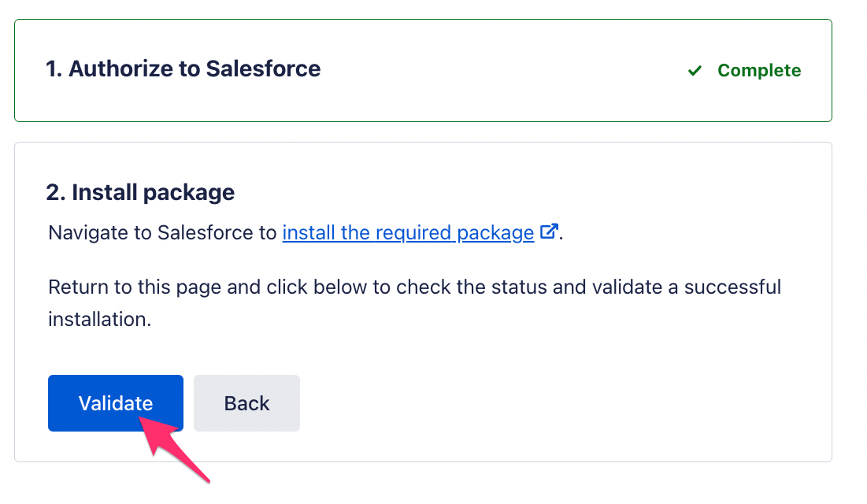Click the word 'install' in the underlined link
This screenshot has height=504, width=867.
click(309, 232)
